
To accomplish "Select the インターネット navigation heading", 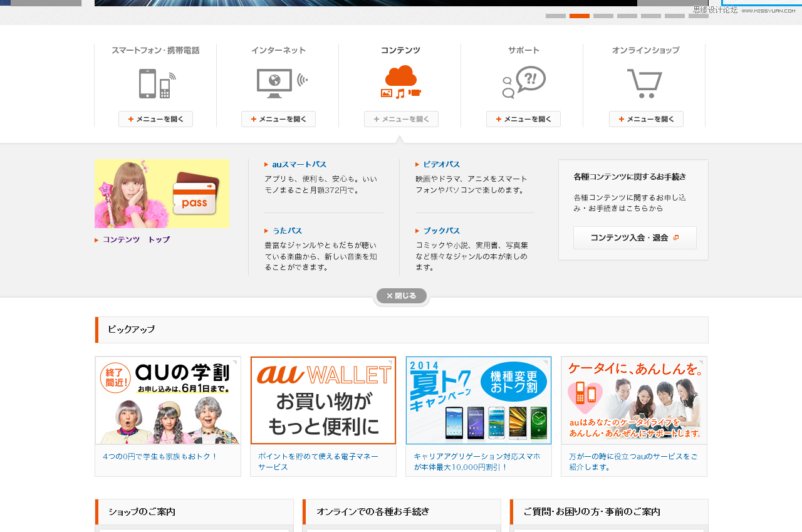I will (x=278, y=50).
